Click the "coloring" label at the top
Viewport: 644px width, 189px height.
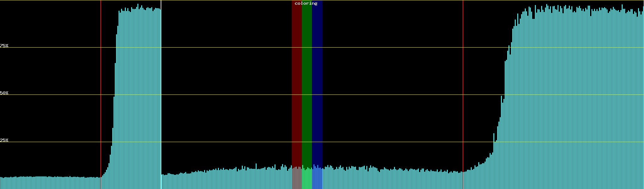coord(306,3)
